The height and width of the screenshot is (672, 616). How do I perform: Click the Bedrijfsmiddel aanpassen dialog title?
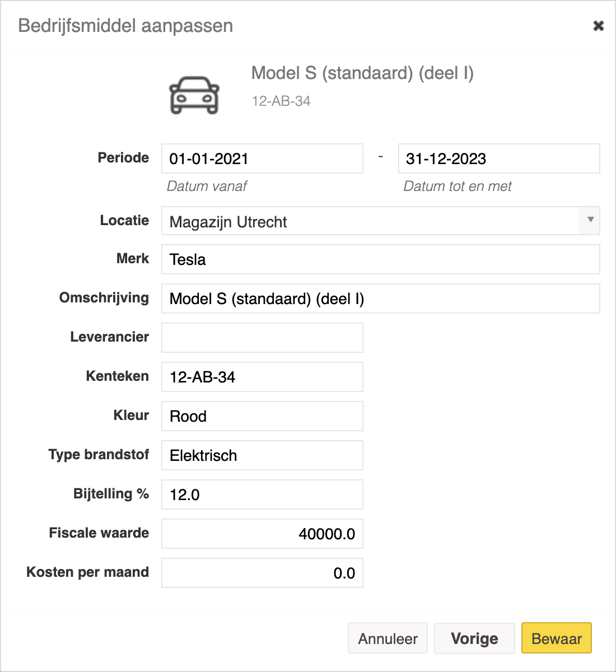point(125,26)
